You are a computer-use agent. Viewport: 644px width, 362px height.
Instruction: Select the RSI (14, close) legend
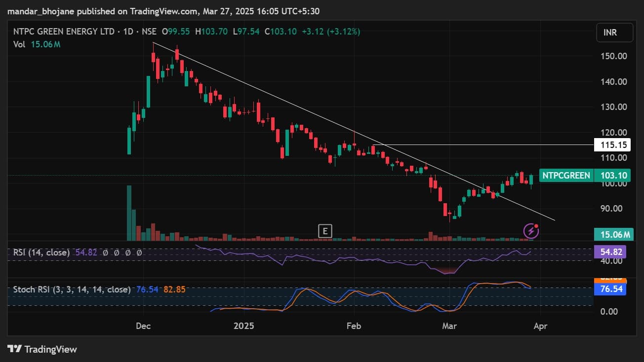click(42, 253)
